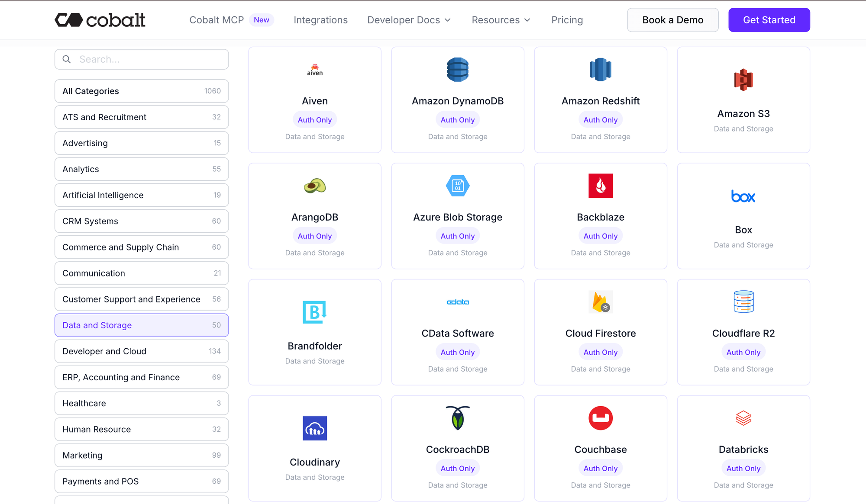Click the Databricks layered icon
Screen dimensions: 866x504
tap(743, 418)
